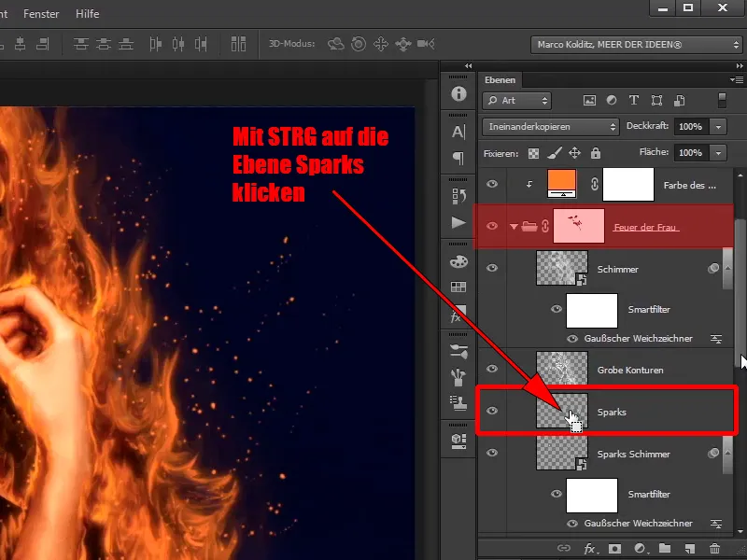Open the Deckkraft slider arrow
The image size is (747, 560).
pos(718,127)
